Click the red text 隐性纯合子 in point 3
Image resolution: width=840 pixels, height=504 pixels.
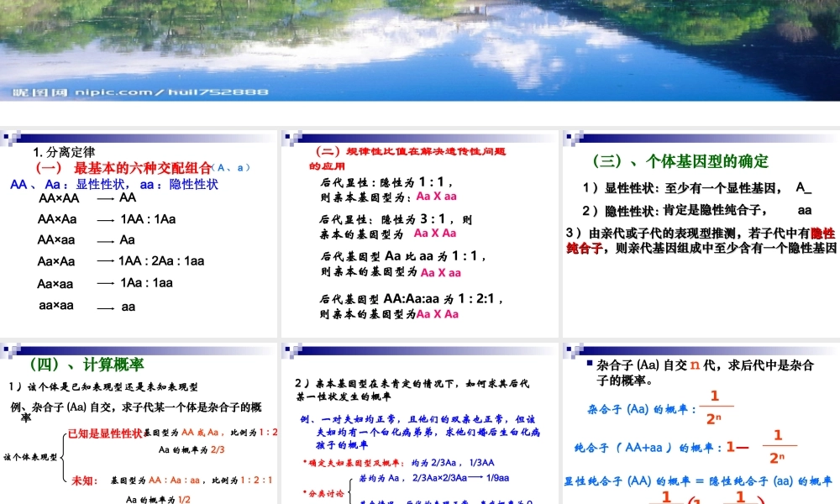702,241
